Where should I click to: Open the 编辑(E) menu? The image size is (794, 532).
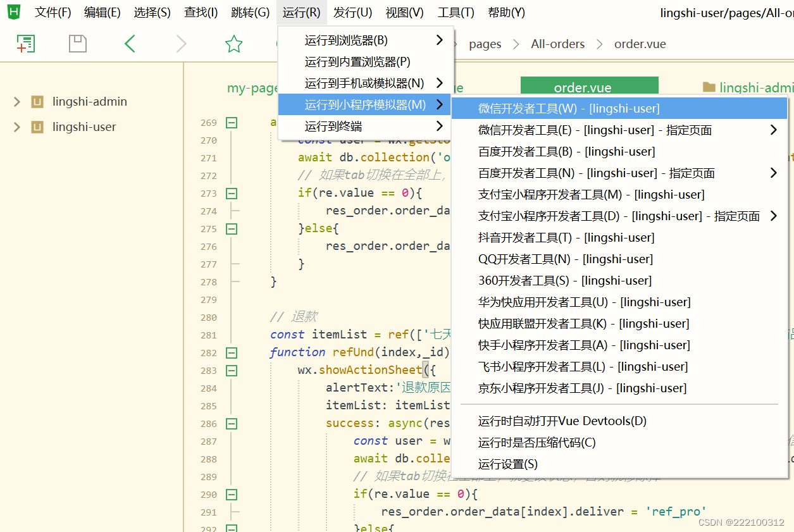pos(102,13)
